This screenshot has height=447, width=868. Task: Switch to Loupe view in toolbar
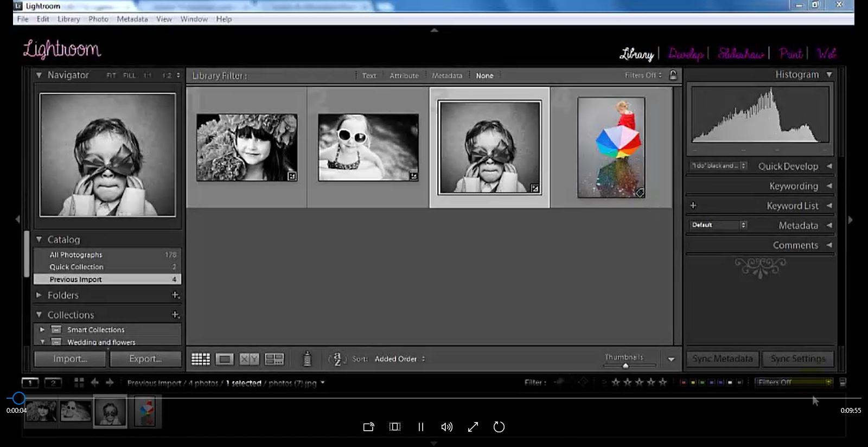pos(224,359)
